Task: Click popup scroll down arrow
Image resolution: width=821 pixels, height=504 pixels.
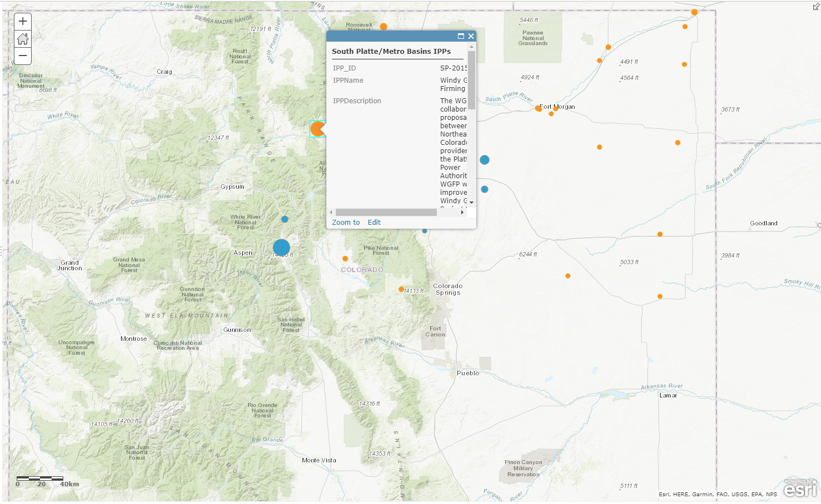Action: 471,203
